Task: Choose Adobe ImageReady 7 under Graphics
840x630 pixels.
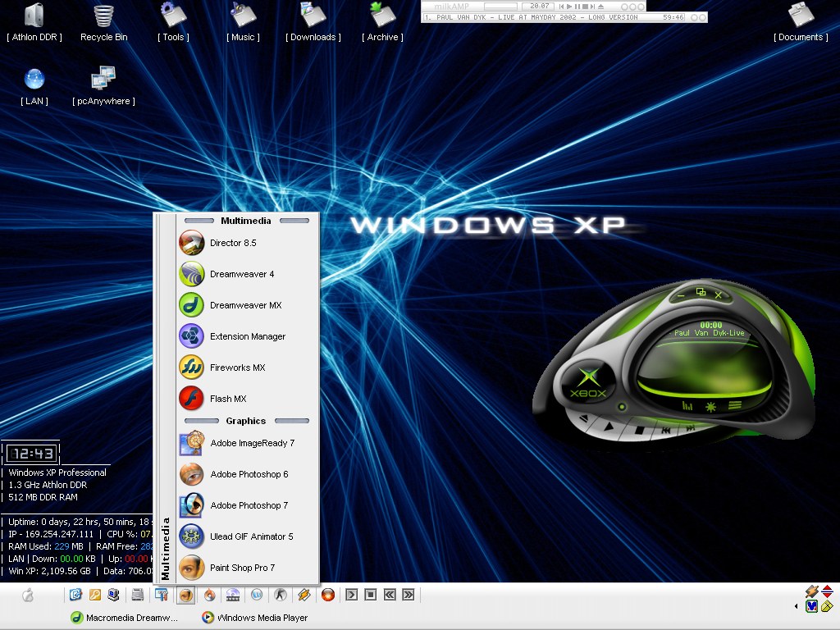Action: click(251, 443)
